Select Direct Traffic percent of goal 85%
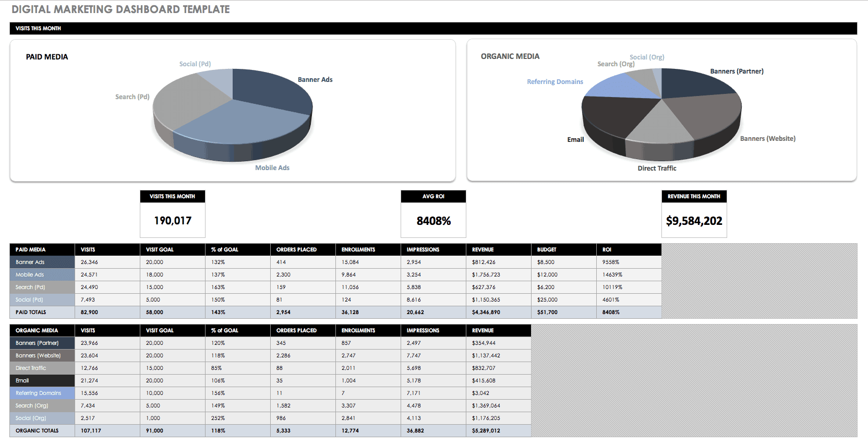Image resolution: width=868 pixels, height=444 pixels. tap(238, 368)
